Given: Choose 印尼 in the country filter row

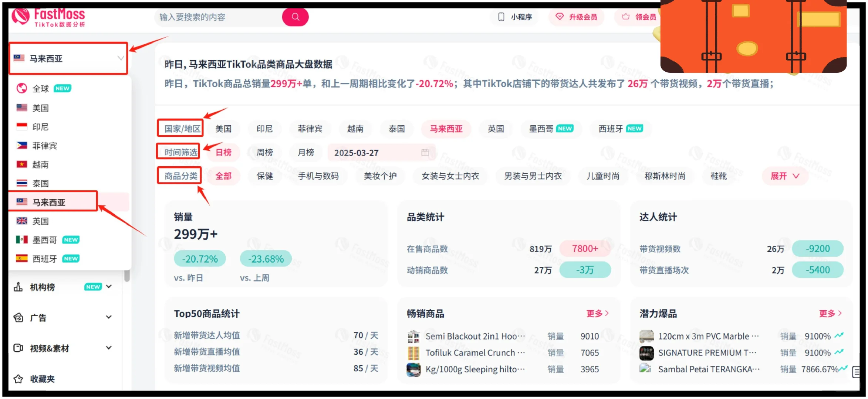Looking at the screenshot, I should point(264,129).
